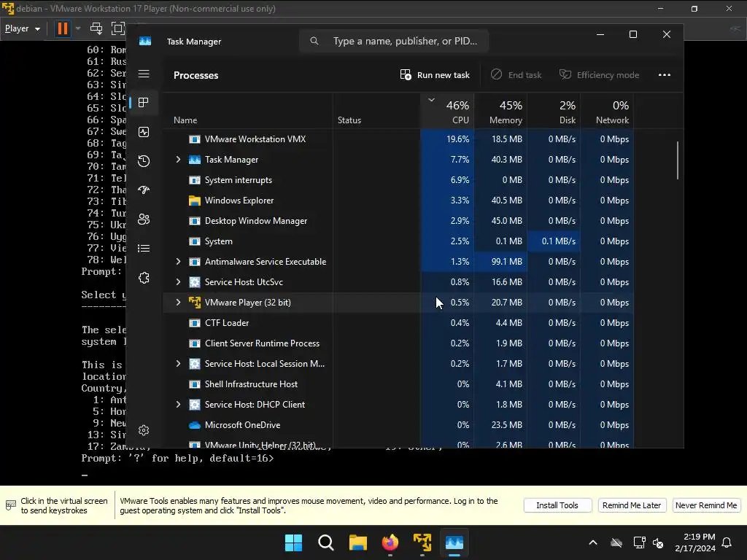Screen dimensions: 747x560
Task: Click Remind Me Later button
Action: (631, 505)
